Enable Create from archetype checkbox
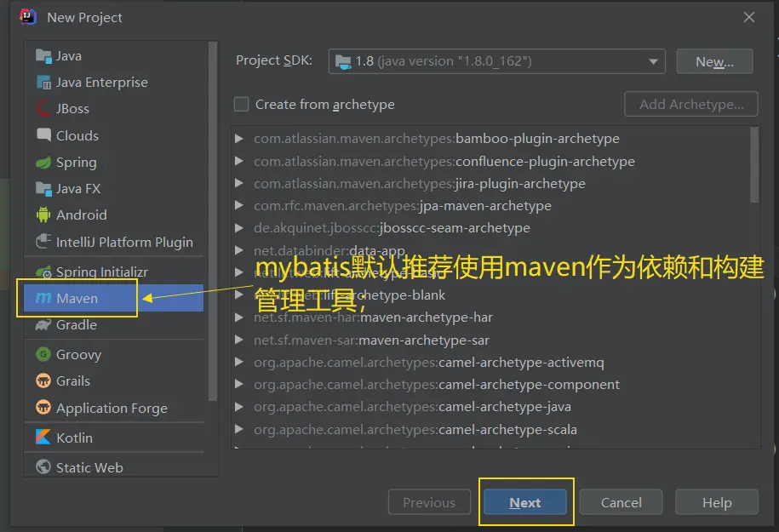Screen dimensions: 779x532 tap(242, 105)
